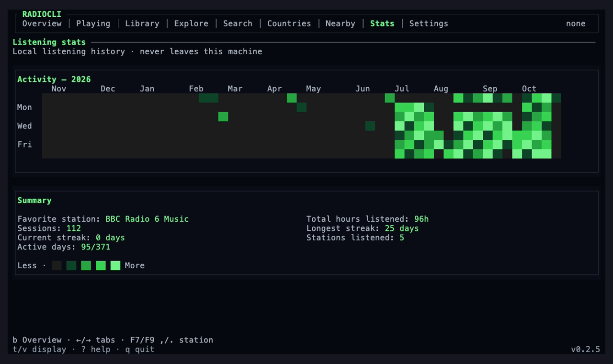Click the Current streak '0 days' value
Screen dimensions: 613x364
110,238
